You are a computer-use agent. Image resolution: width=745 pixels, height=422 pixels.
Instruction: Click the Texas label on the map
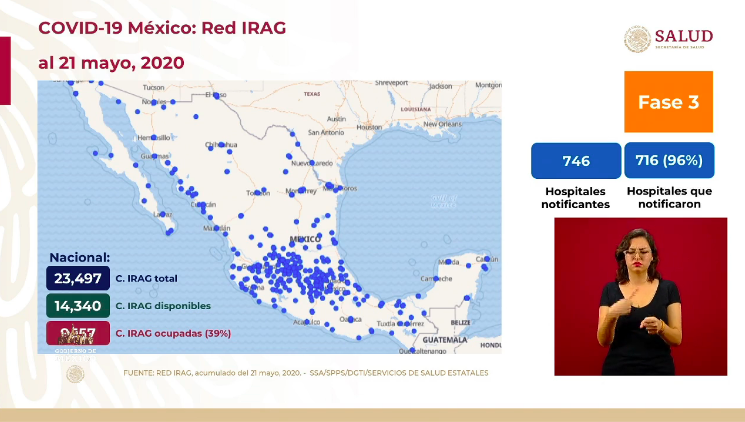click(x=311, y=94)
